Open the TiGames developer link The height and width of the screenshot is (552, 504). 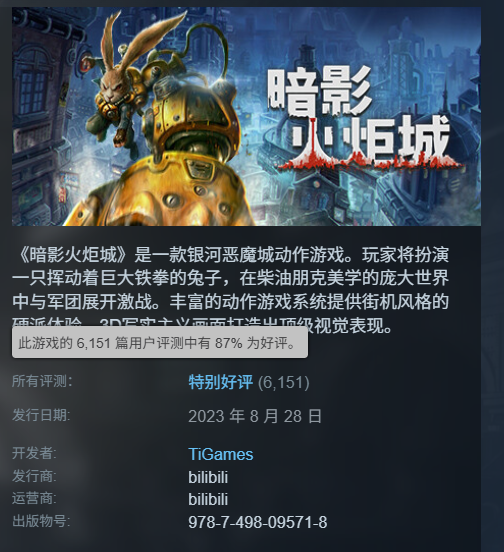coord(221,454)
